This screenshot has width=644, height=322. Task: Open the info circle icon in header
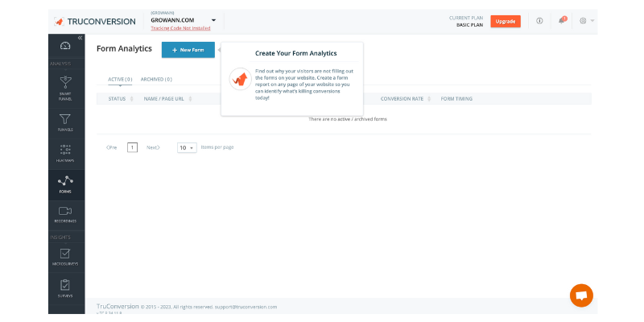(x=539, y=21)
